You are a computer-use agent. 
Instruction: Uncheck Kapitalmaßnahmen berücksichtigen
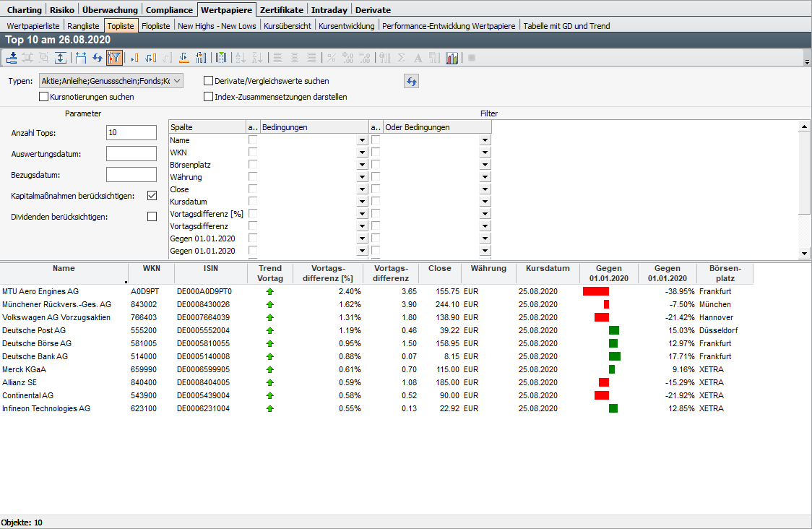tap(152, 195)
